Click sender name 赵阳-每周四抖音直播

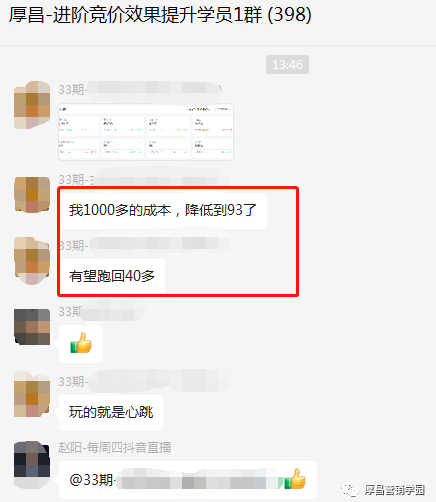(115, 447)
